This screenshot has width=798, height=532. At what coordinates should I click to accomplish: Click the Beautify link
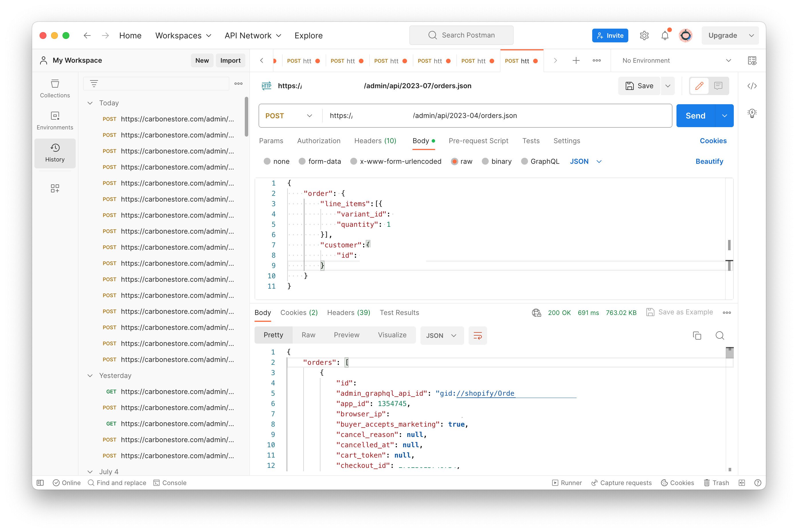click(709, 161)
